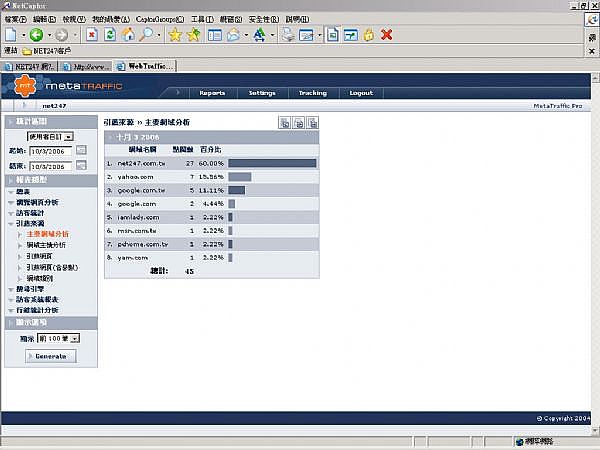The image size is (600, 450).
Task: Open the mail envelope toolbar icon
Action: [233, 35]
